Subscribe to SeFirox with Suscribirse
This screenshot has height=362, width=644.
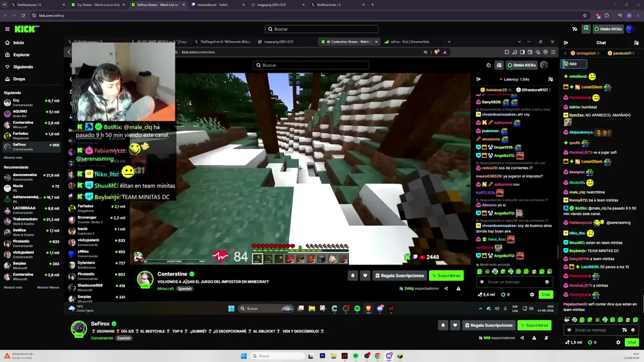pyautogui.click(x=533, y=325)
